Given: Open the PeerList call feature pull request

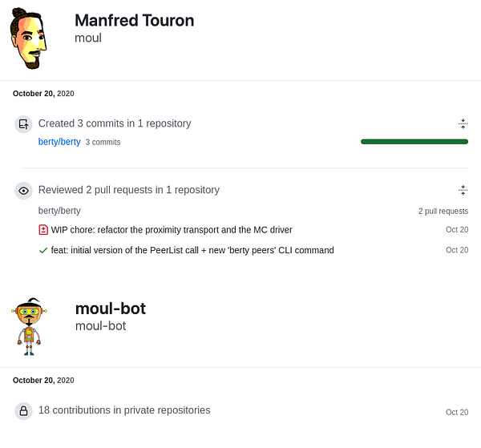Looking at the screenshot, I should coord(192,250).
